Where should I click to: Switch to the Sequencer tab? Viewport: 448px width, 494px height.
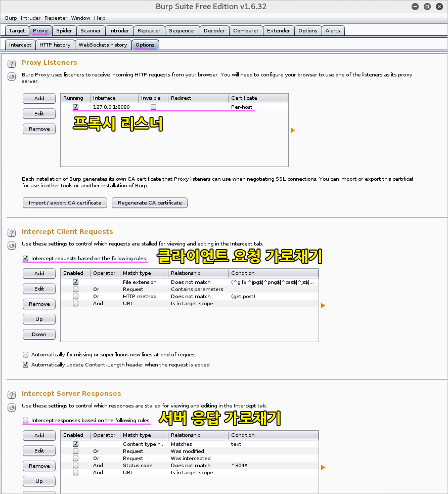[182, 30]
